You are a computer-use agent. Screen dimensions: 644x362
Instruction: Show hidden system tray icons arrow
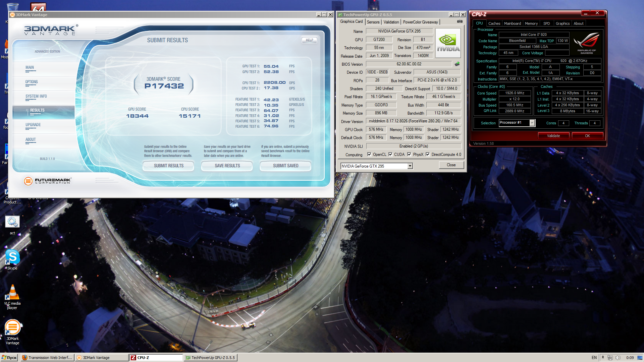coord(603,358)
